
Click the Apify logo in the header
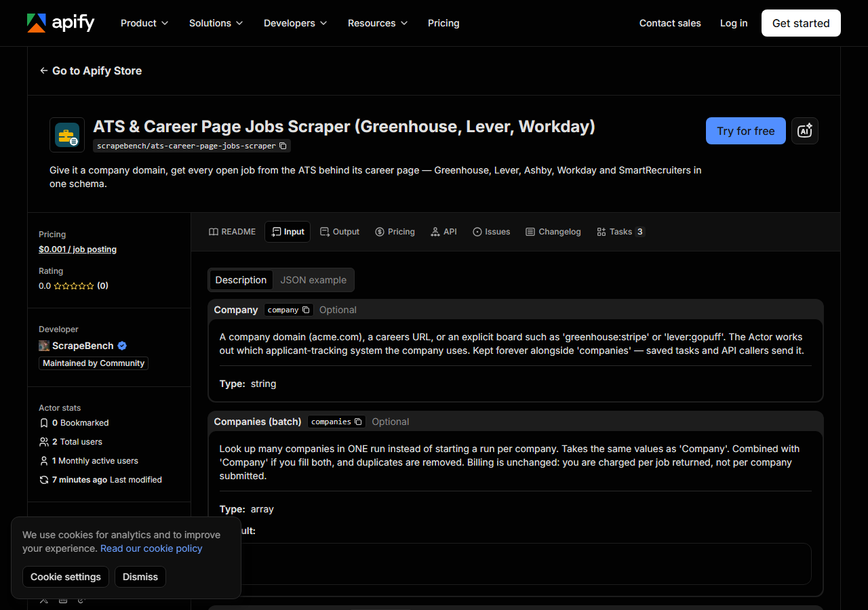(x=60, y=23)
